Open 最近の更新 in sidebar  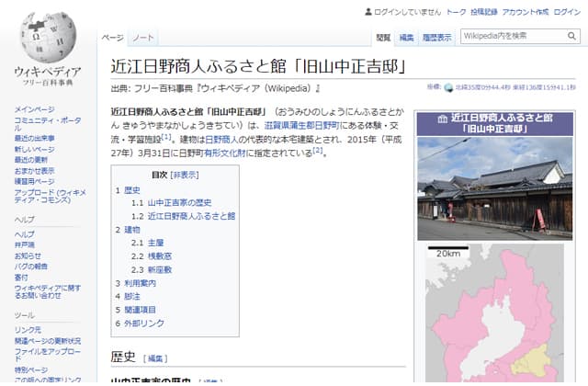[x=30, y=160]
